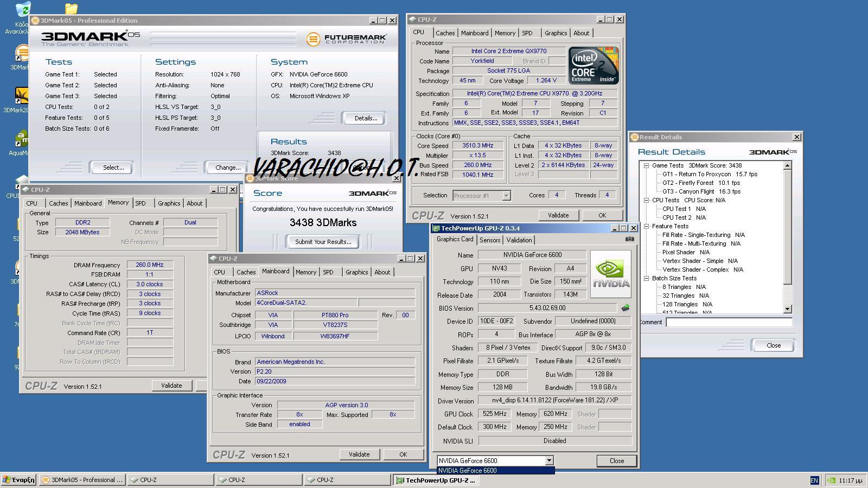Screen dimensions: 868x488
Task: Click the 3DMark05 window title icon
Action: 35,21
